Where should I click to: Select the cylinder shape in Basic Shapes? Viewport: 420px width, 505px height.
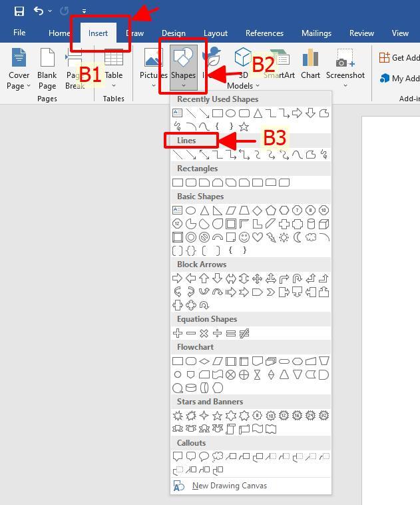pos(311,224)
